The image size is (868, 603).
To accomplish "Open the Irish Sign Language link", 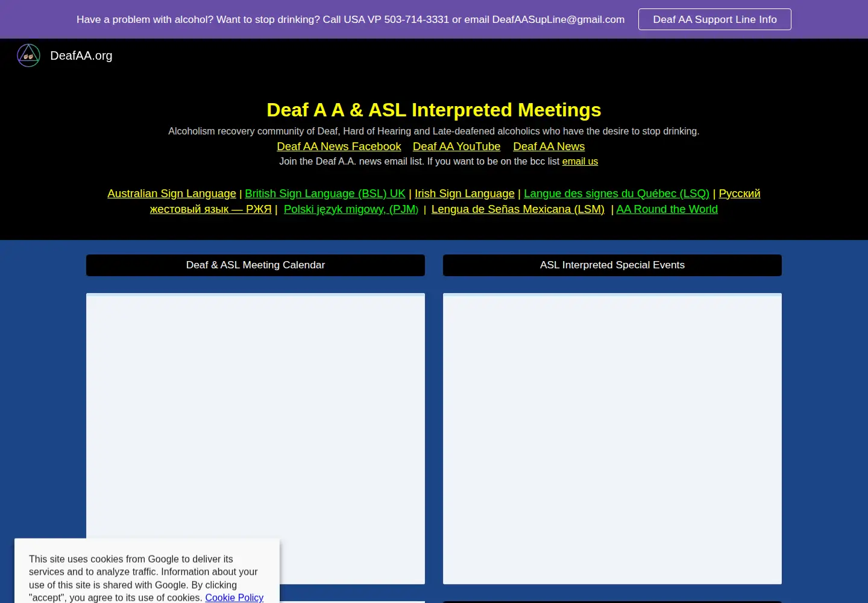I will 465,194.
